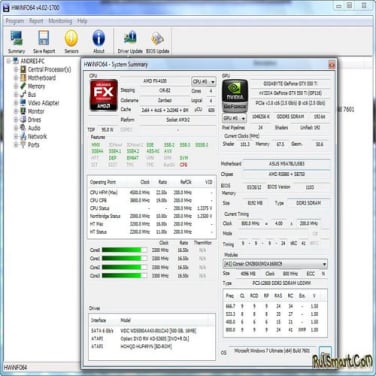Launch the Driver Update tool
The height and width of the screenshot is (376, 376).
click(130, 41)
